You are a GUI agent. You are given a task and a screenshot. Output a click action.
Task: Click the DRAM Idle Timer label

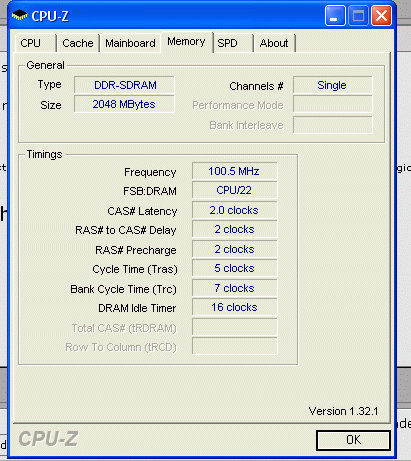click(x=137, y=308)
